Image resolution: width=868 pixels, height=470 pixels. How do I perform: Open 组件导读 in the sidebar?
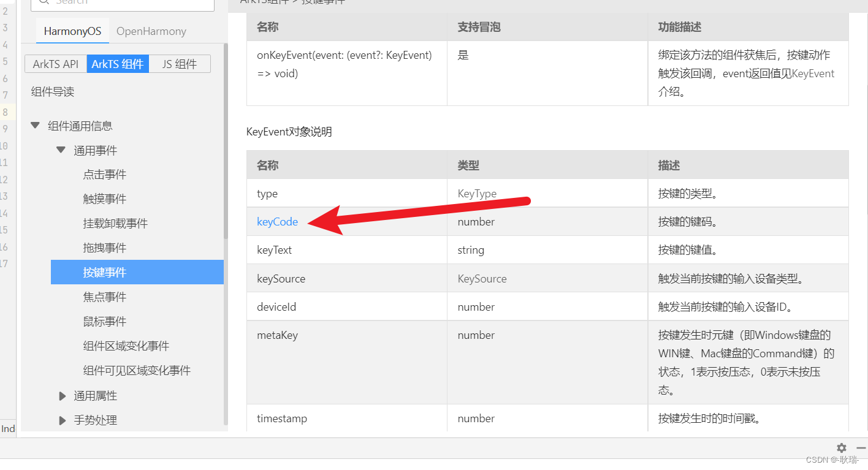[x=53, y=92]
